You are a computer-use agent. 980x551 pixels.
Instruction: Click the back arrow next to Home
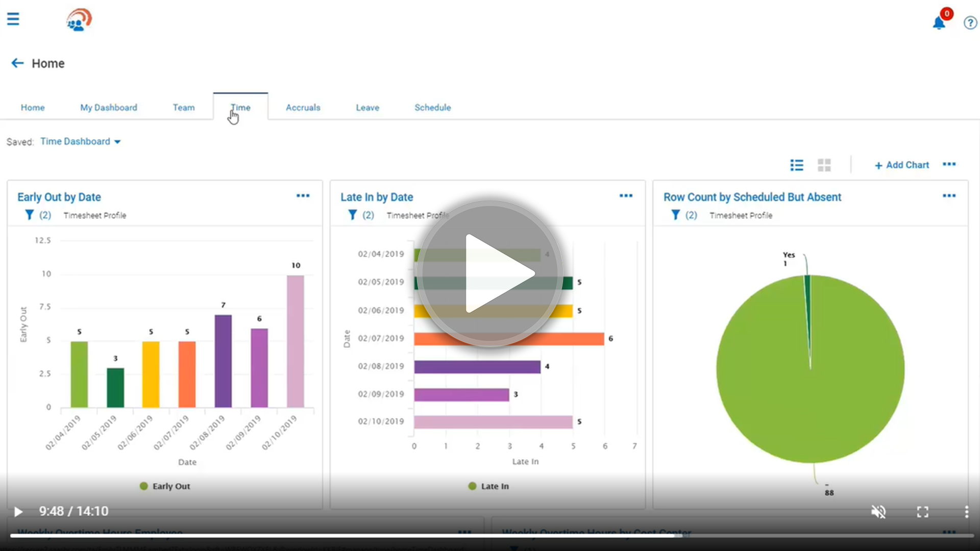point(17,63)
